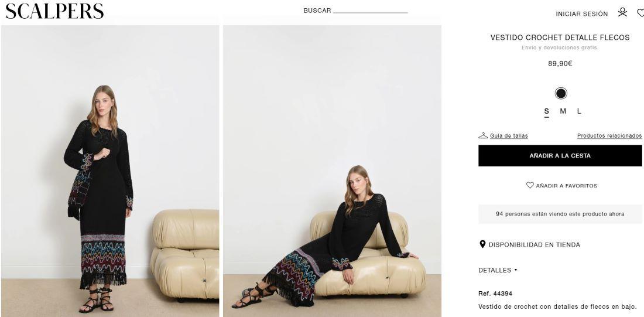Click the heart icon beside Añadir a favoritos

[530, 185]
